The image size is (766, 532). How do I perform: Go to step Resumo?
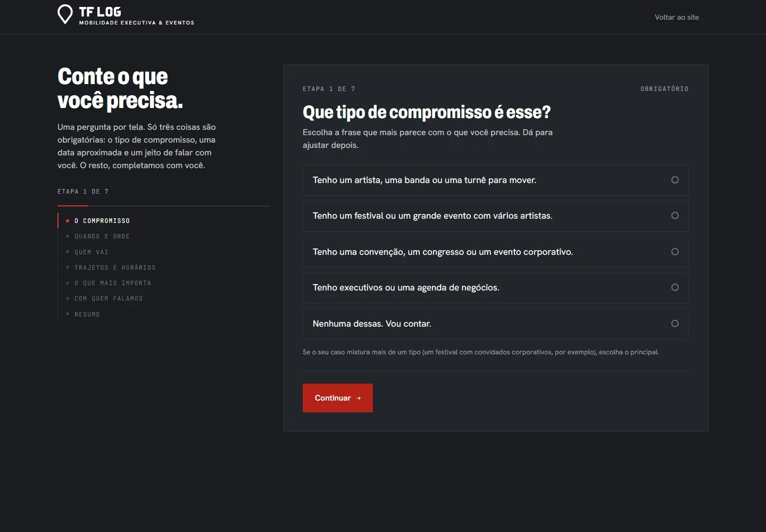[x=87, y=314]
